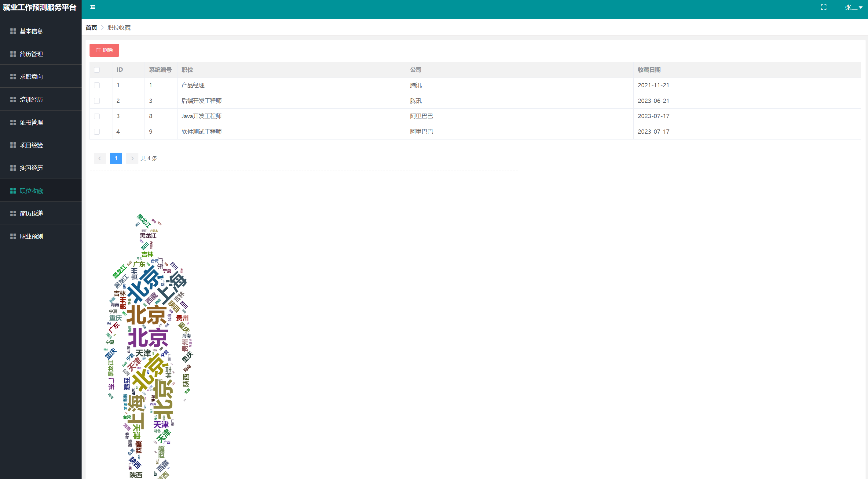Click grid icon beside 简历投递
The image size is (868, 479).
[x=13, y=213]
